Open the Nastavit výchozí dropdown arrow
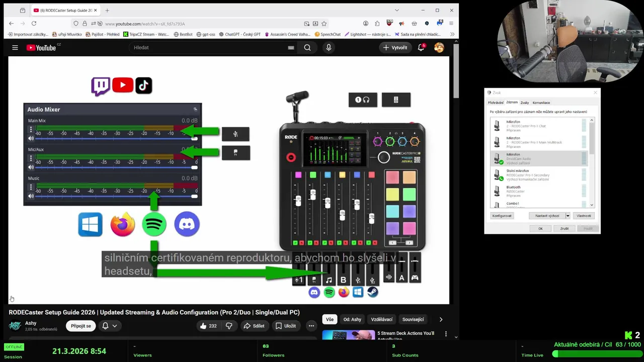This screenshot has width=644, height=362. coord(568,216)
